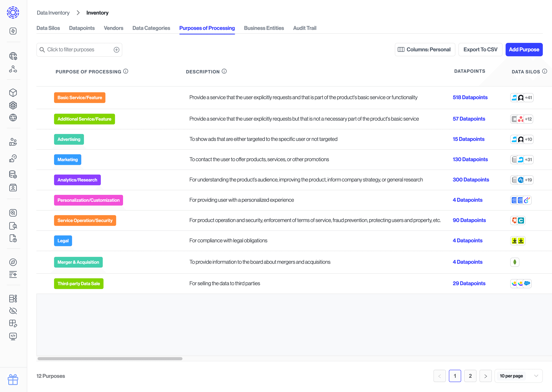
Task: Open the database with checkmark sidebar icon
Action: [x=13, y=174]
